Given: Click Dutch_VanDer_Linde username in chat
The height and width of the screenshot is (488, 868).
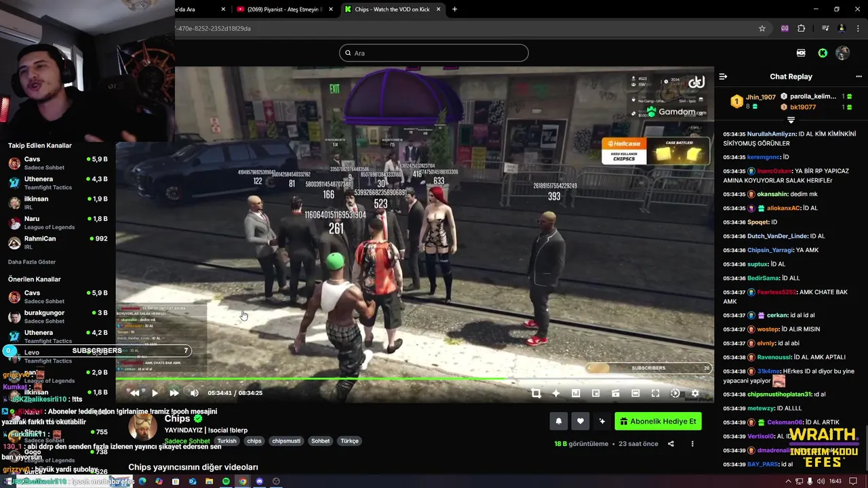Looking at the screenshot, I should 777,236.
